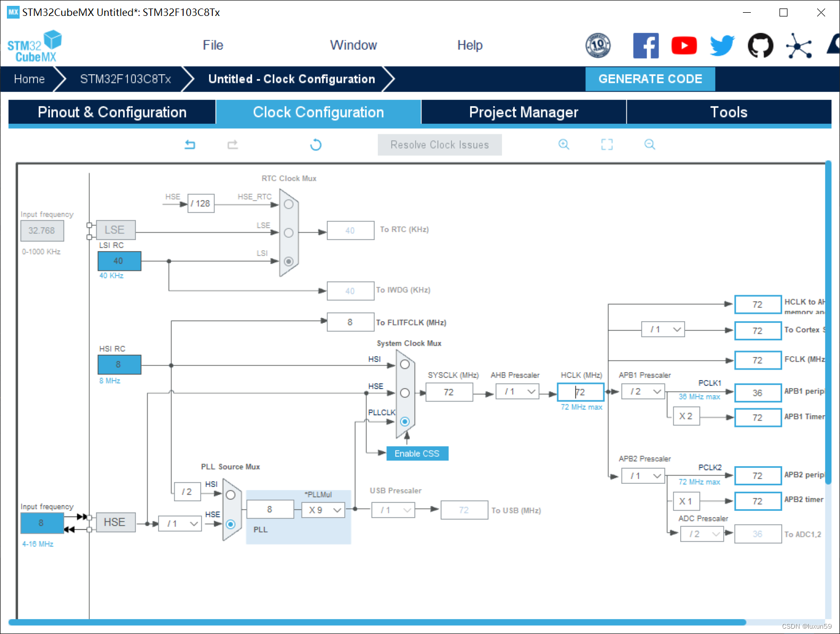Click the HSI RC 8 MHz block
Screen dimensions: 840x634
click(119, 364)
